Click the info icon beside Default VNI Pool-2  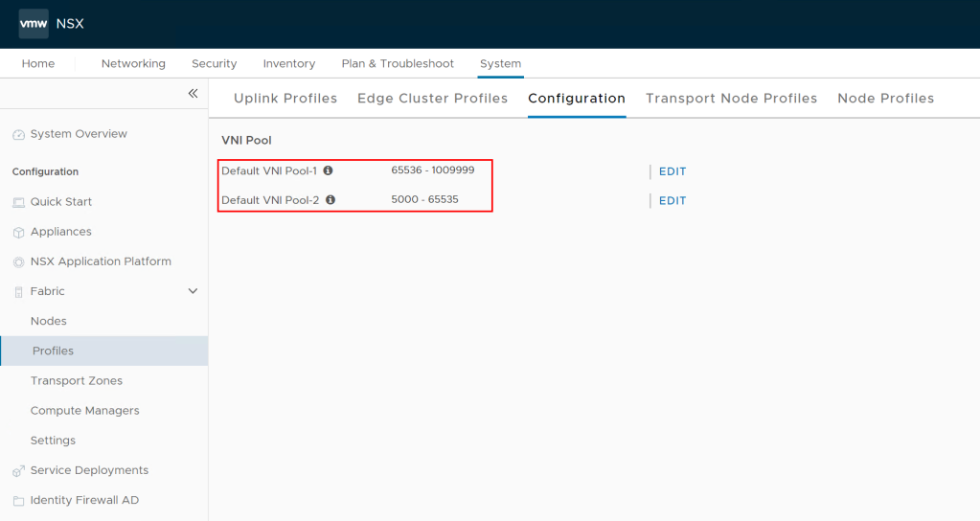point(330,200)
